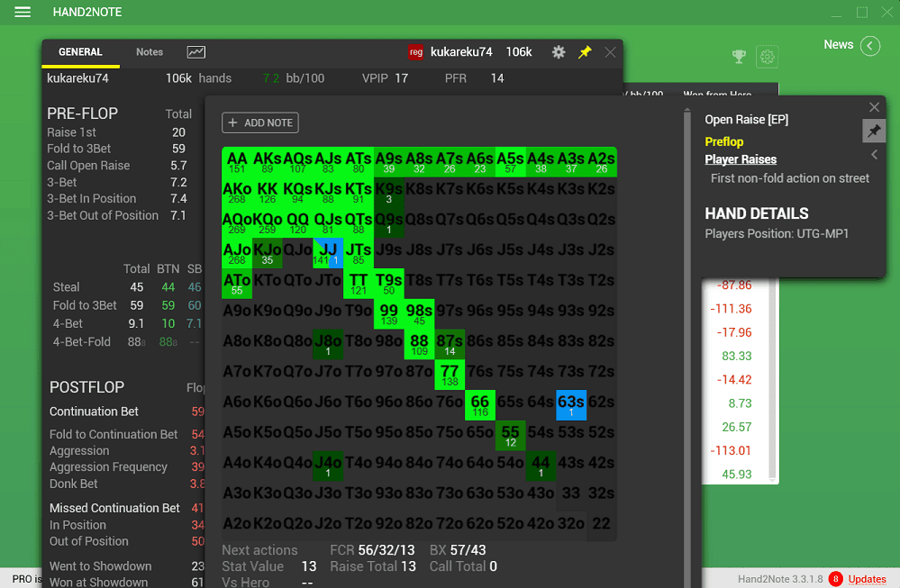Select the 77 hand cell

[x=450, y=375]
